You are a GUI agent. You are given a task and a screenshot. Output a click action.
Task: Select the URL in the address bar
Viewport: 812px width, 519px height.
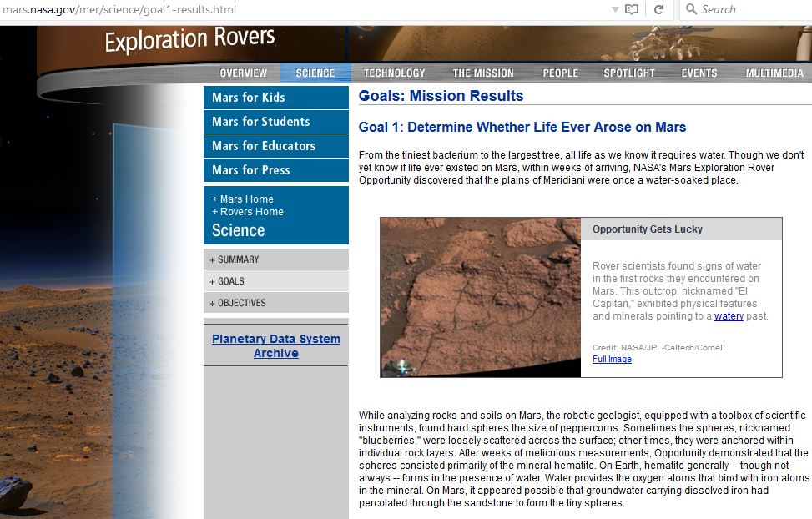[119, 9]
